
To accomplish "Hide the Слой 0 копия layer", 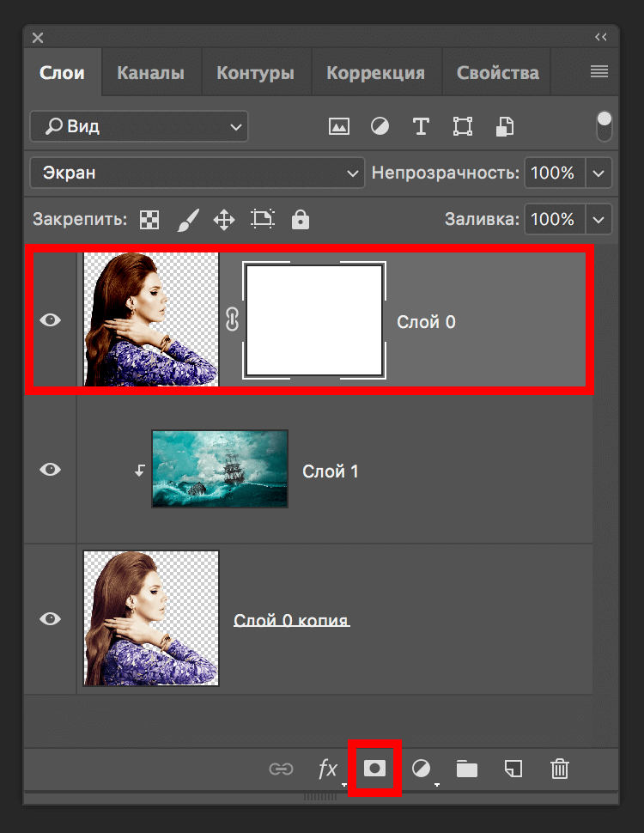I will point(51,618).
